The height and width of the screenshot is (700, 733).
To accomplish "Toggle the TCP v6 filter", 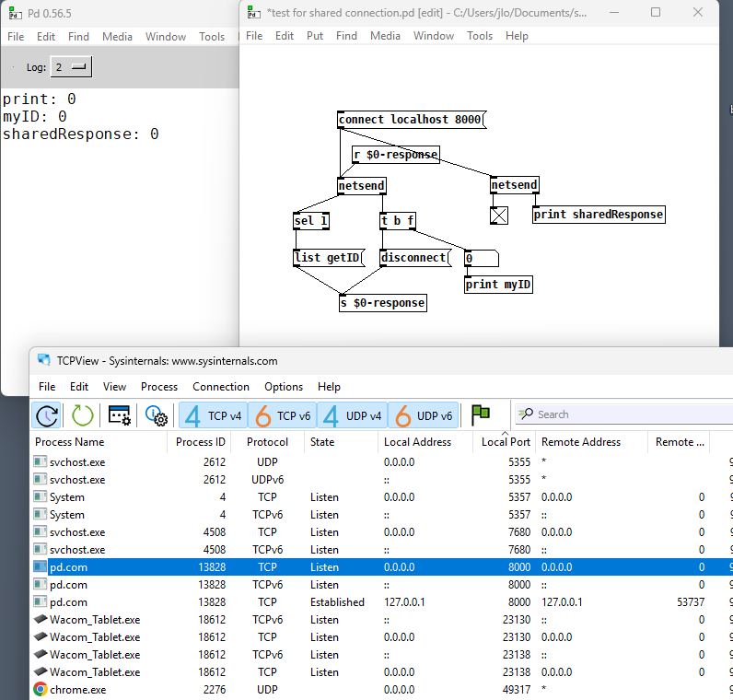I will point(283,415).
